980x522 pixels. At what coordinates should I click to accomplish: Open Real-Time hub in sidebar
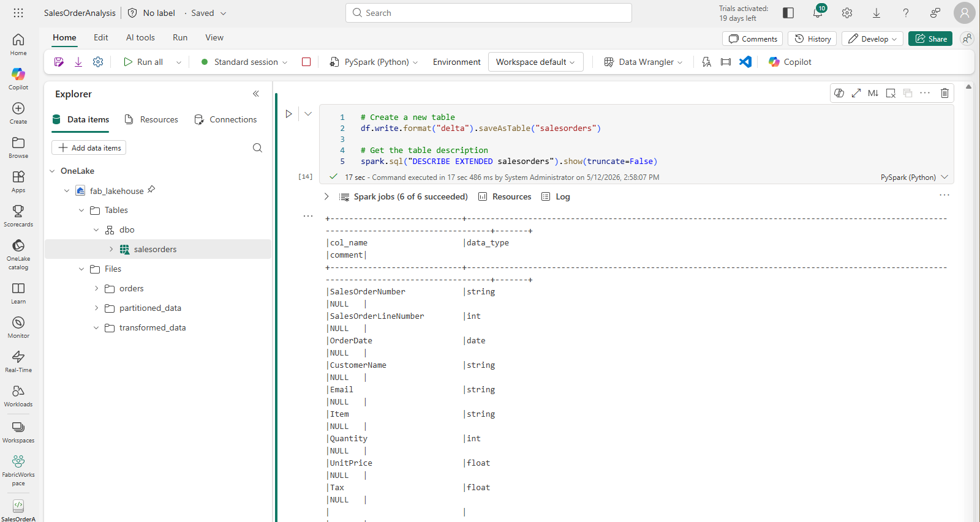(x=18, y=362)
